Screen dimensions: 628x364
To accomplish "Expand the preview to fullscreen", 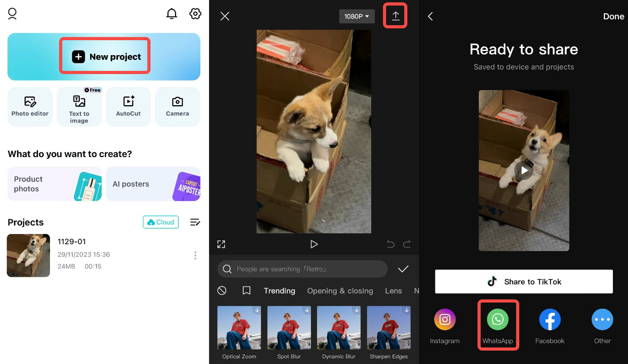I will click(x=221, y=244).
